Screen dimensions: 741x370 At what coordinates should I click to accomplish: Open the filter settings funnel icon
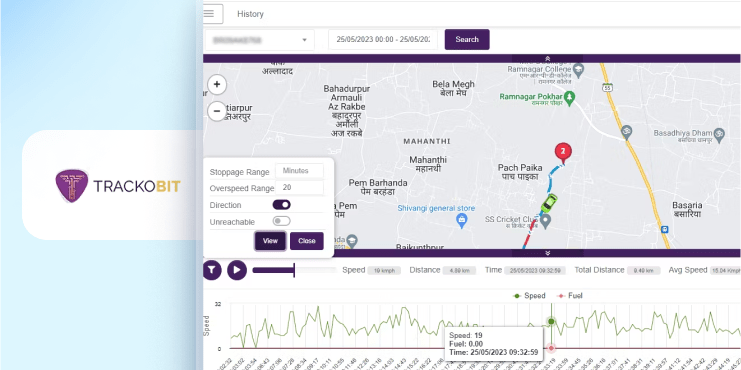pyautogui.click(x=212, y=270)
